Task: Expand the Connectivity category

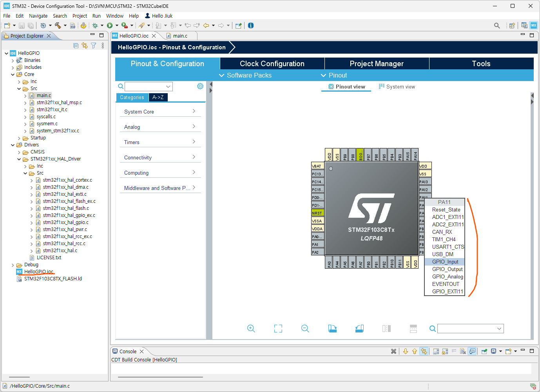Action: click(x=160, y=157)
